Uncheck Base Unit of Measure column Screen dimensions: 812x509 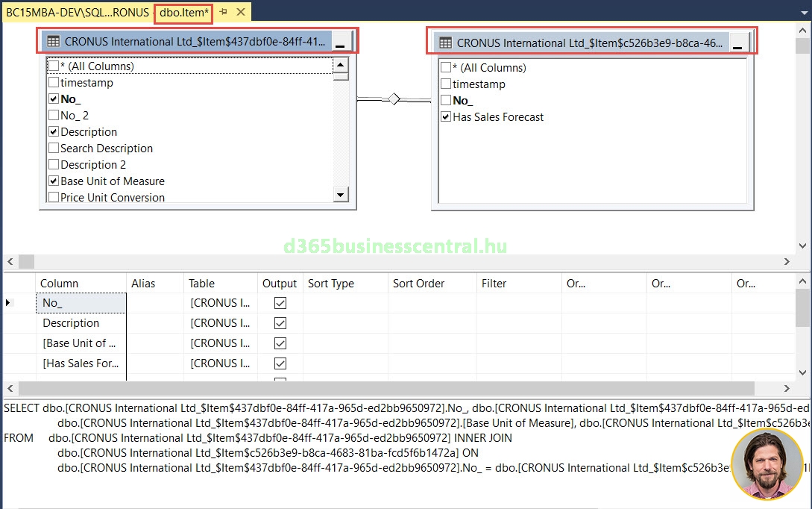54,181
